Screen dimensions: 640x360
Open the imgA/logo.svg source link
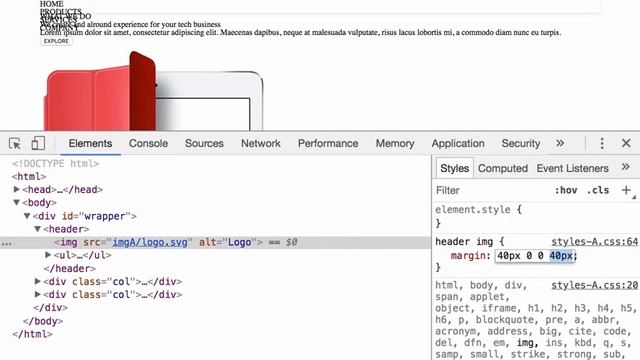point(150,242)
